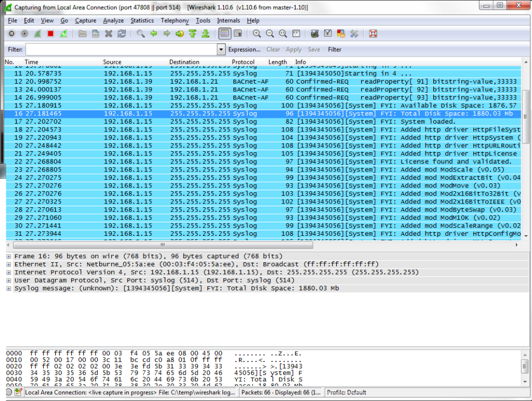The height and width of the screenshot is (401, 532).
Task: Edit coloring rules toolbar icon
Action: point(341,34)
